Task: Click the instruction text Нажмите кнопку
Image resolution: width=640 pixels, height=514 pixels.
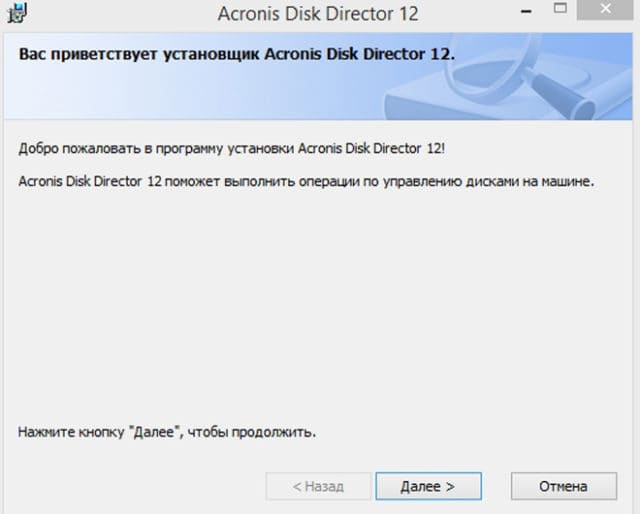Action: pos(71,432)
